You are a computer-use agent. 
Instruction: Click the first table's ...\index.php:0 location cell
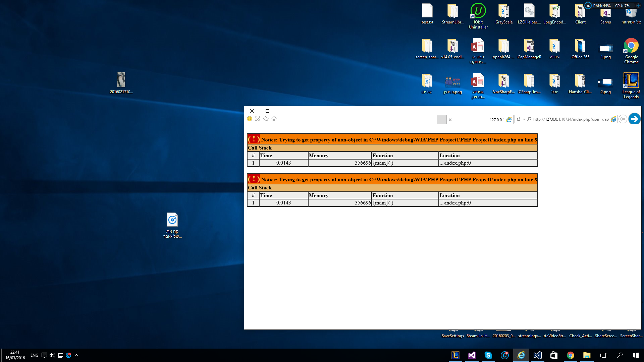[488, 163]
